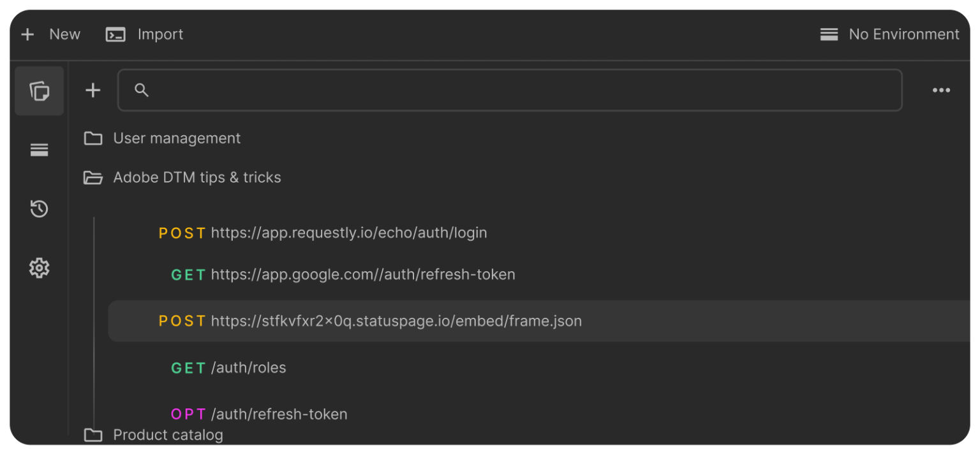Open the three-dot collection options menu
The width and height of the screenshot is (980, 455).
click(941, 90)
